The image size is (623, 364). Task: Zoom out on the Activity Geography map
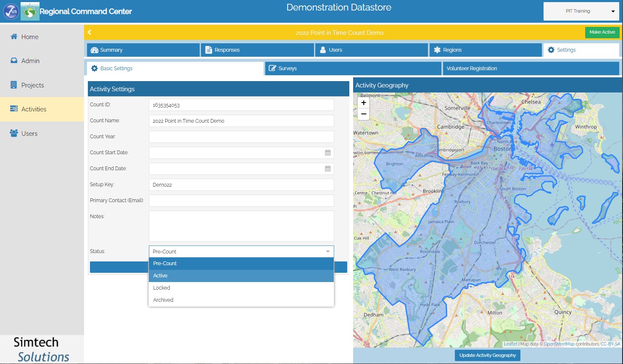(x=364, y=114)
